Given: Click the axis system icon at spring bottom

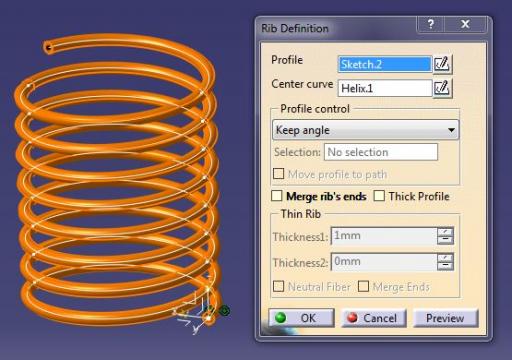Looking at the screenshot, I should coord(192,313).
